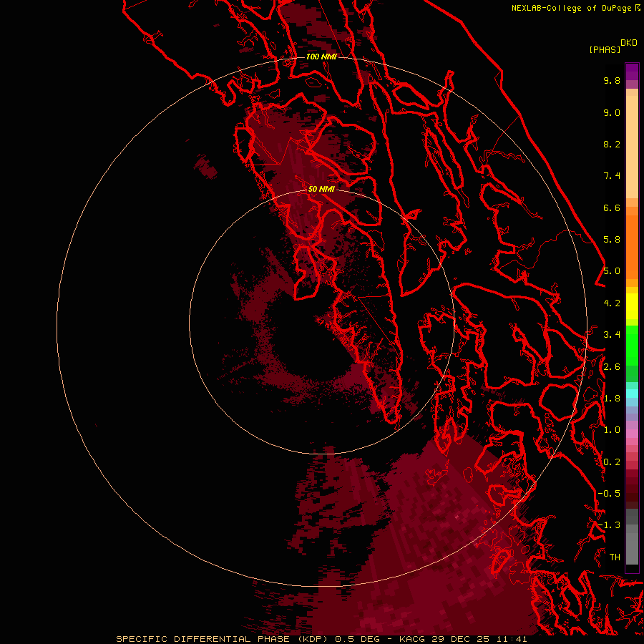Viewport: 644px width, 644px height.
Task: Pick the orange segment of the color bar
Action: [632, 246]
